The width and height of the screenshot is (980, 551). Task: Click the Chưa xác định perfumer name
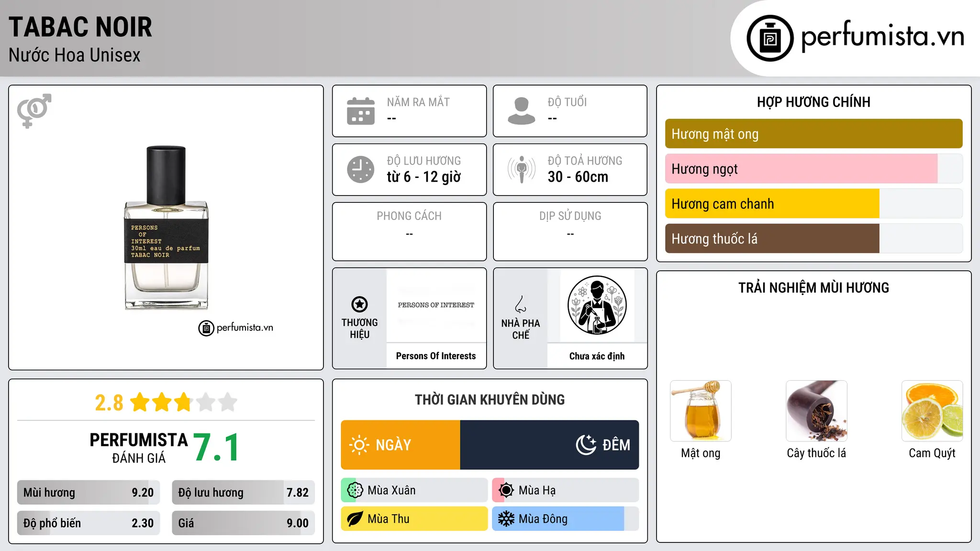597,356
